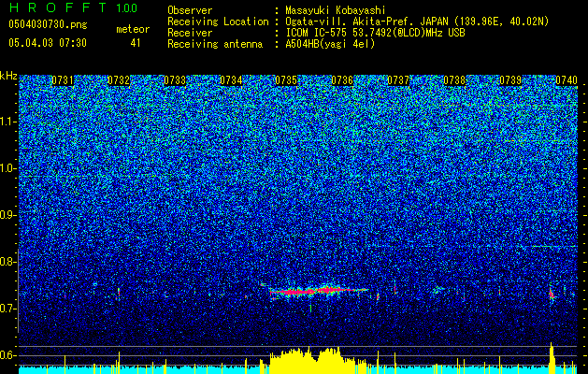Click the 'Receiver' field label

click(190, 33)
